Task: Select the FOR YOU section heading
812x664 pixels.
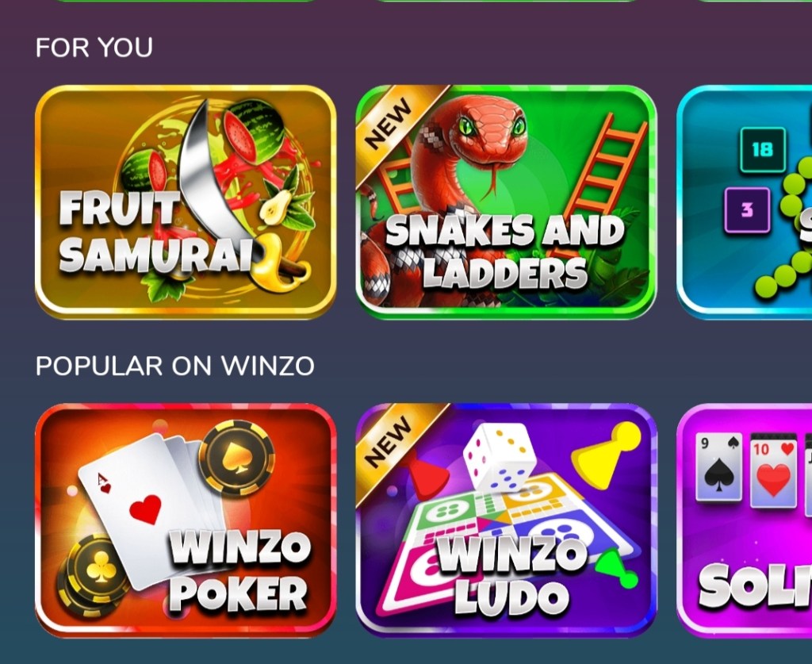Action: (94, 48)
